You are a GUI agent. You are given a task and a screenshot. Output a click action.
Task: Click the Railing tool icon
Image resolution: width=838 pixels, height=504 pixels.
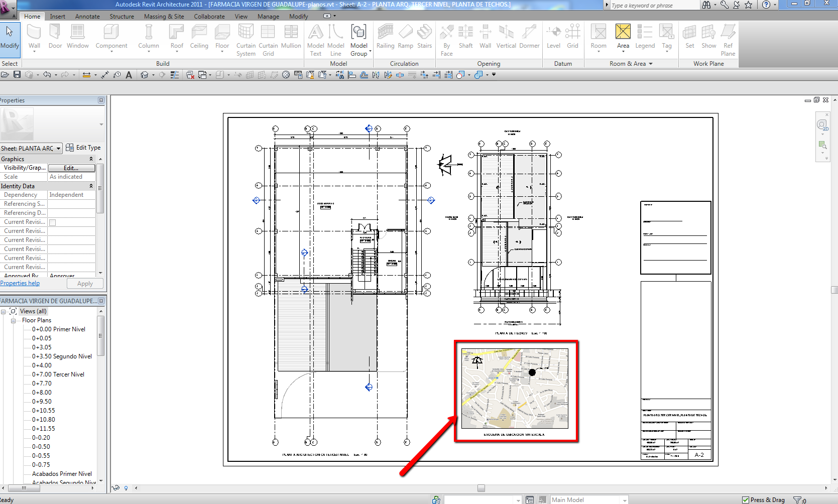[x=385, y=37]
